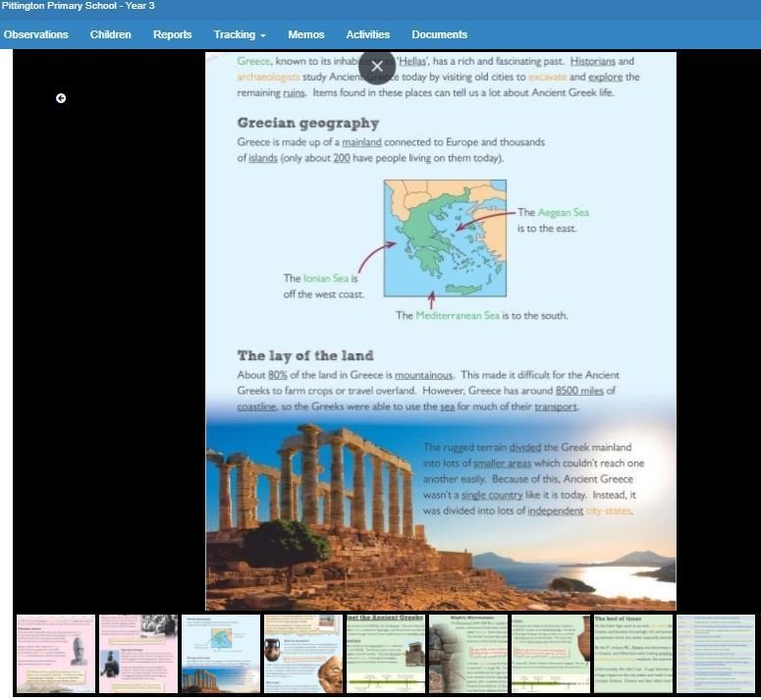Click the highlighted word 'city-states'
761x700 pixels.
coord(609,511)
